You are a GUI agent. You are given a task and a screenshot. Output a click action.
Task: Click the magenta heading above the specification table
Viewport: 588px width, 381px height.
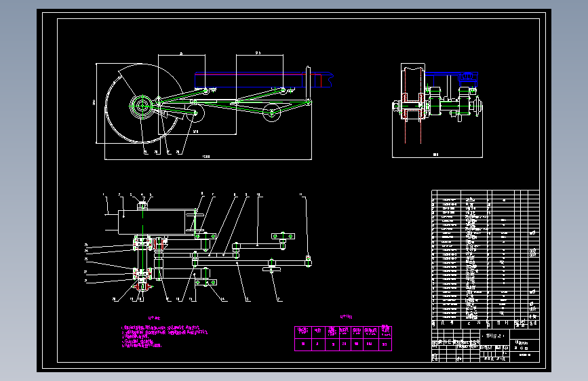346,317
